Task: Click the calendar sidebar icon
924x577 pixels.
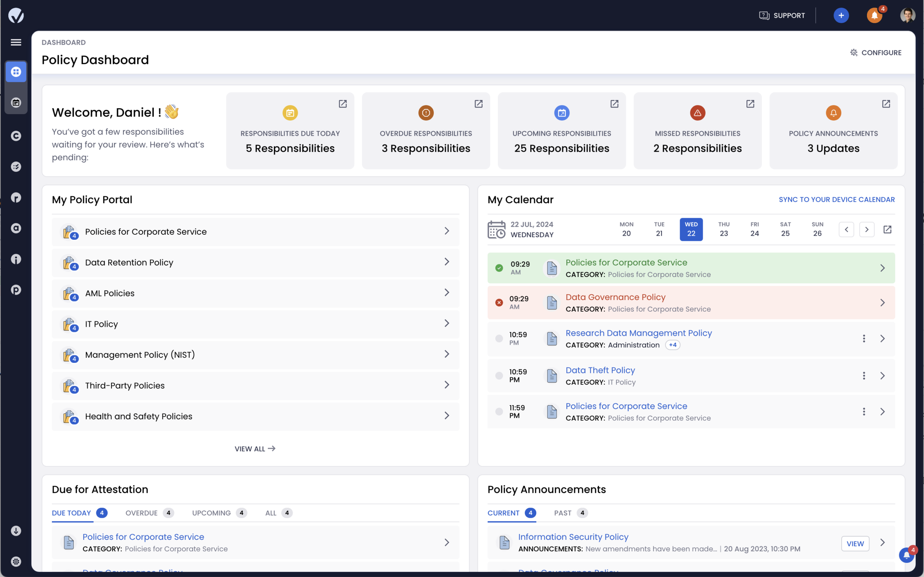Action: pyautogui.click(x=16, y=102)
